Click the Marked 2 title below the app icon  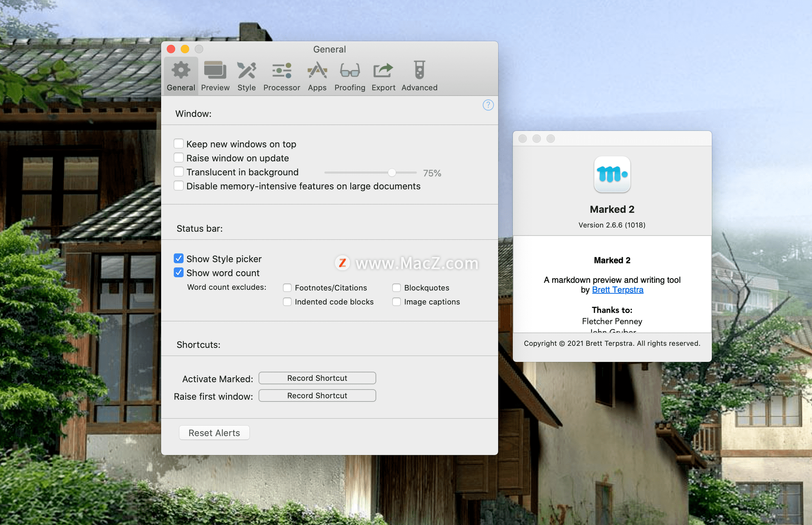coord(612,209)
